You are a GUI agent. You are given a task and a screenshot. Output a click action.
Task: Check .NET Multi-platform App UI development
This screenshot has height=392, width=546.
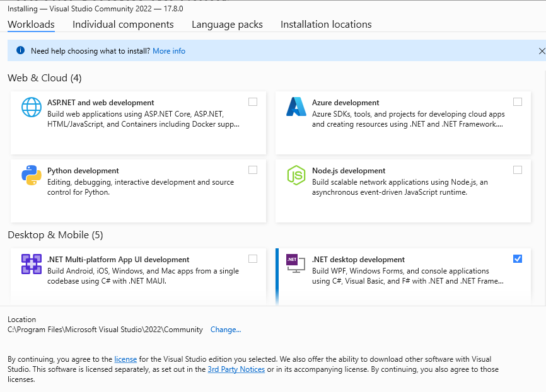253,258
